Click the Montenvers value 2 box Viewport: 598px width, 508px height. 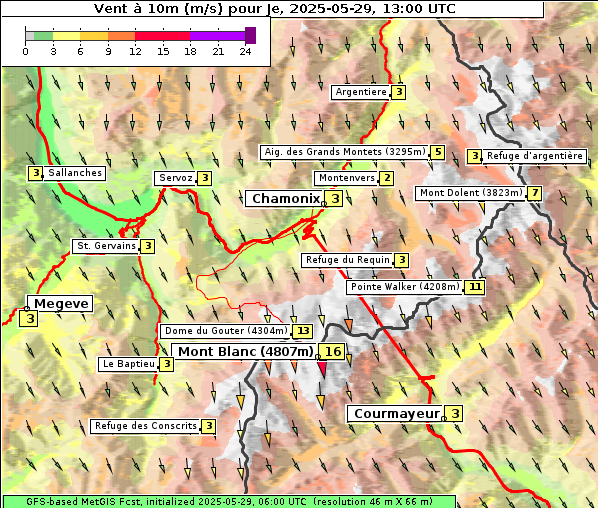point(387,178)
